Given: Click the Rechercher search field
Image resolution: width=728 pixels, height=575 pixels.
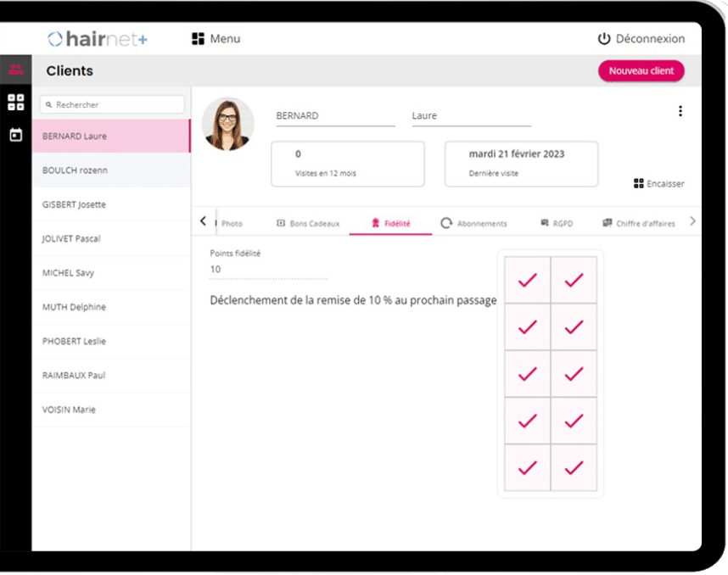Looking at the screenshot, I should [112, 104].
